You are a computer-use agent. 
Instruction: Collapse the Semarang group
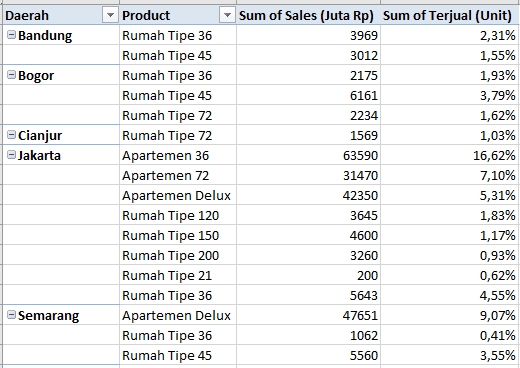11,315
